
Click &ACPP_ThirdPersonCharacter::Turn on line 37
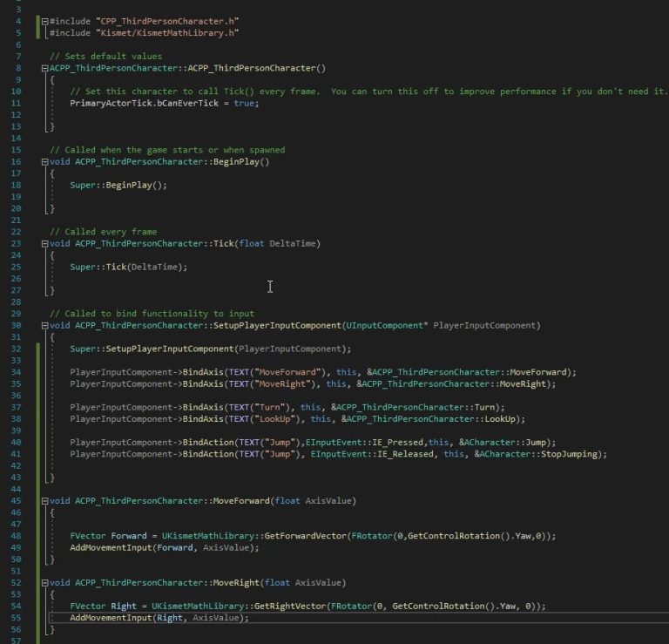pyautogui.click(x=413, y=407)
